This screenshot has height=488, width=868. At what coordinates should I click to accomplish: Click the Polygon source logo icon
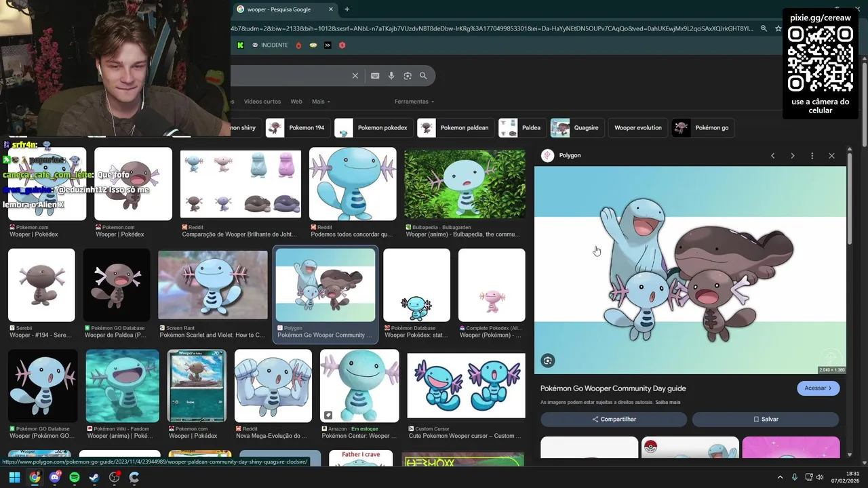coord(548,155)
